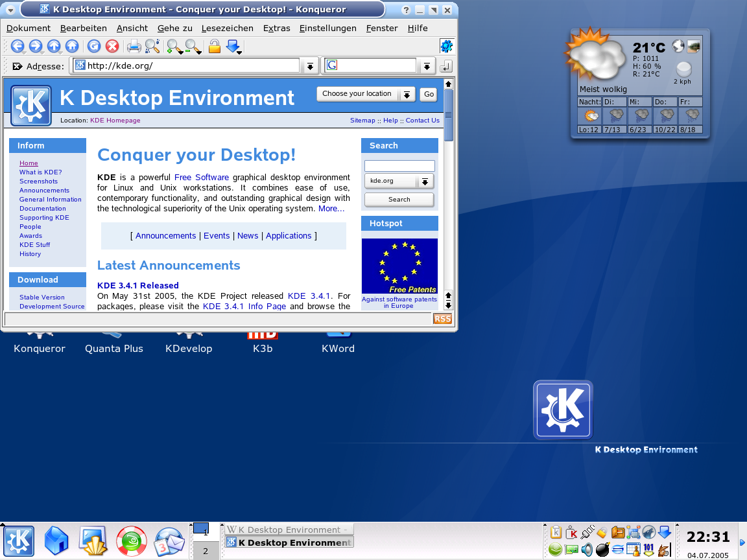Open the volume mixer speaker tray icon
Screen dimensions: 747x560
coord(586,550)
